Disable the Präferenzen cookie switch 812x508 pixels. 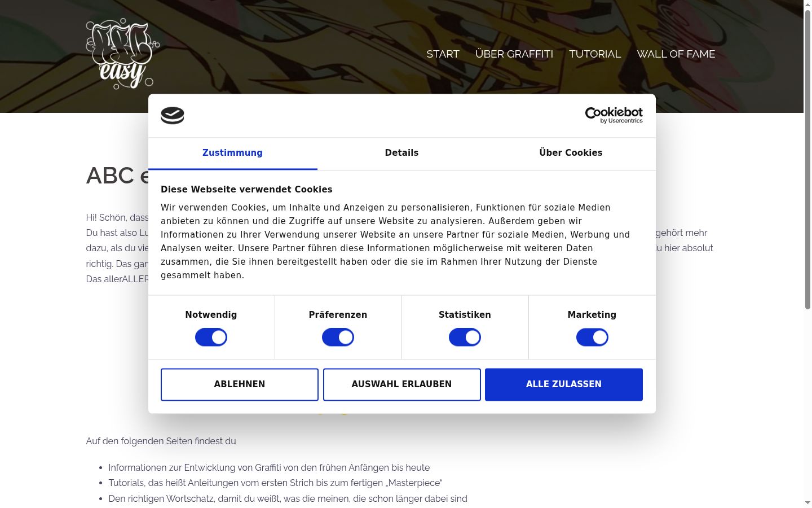tap(338, 338)
